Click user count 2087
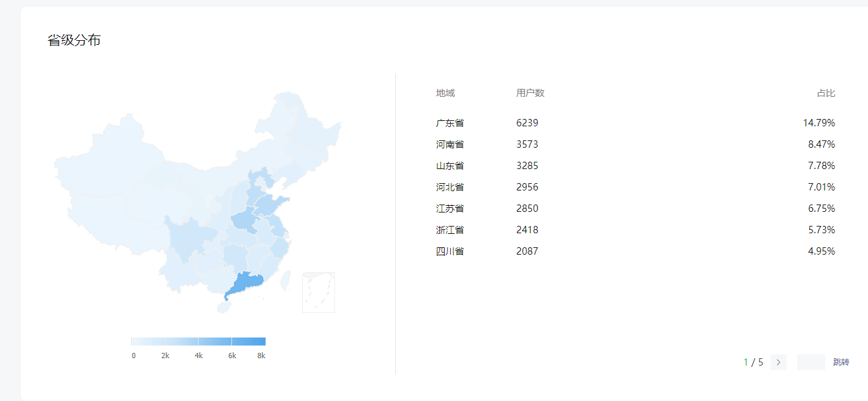The height and width of the screenshot is (401, 868). pos(527,251)
